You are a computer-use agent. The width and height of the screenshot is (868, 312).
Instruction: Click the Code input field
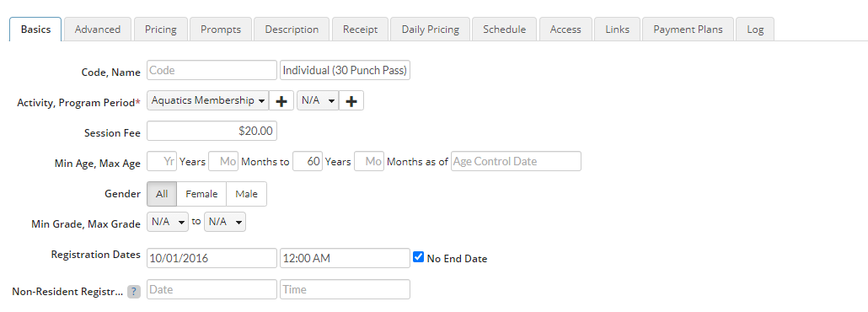pos(212,70)
